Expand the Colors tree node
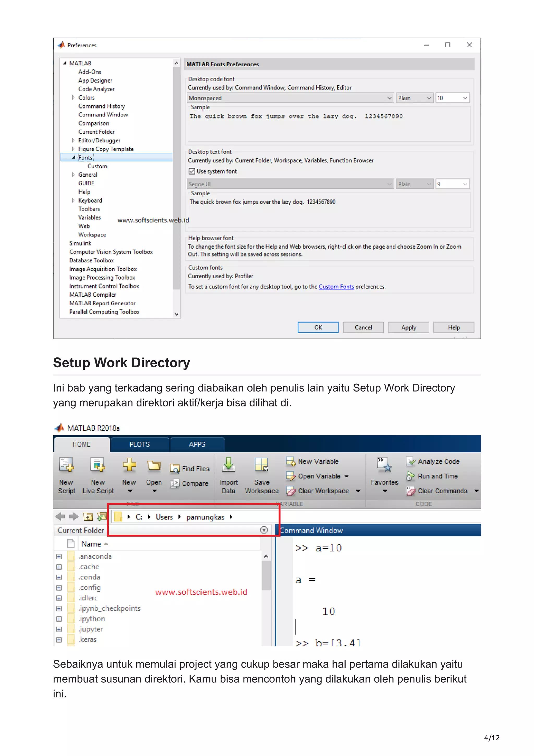Screen dimensions: 534x756 (73, 98)
